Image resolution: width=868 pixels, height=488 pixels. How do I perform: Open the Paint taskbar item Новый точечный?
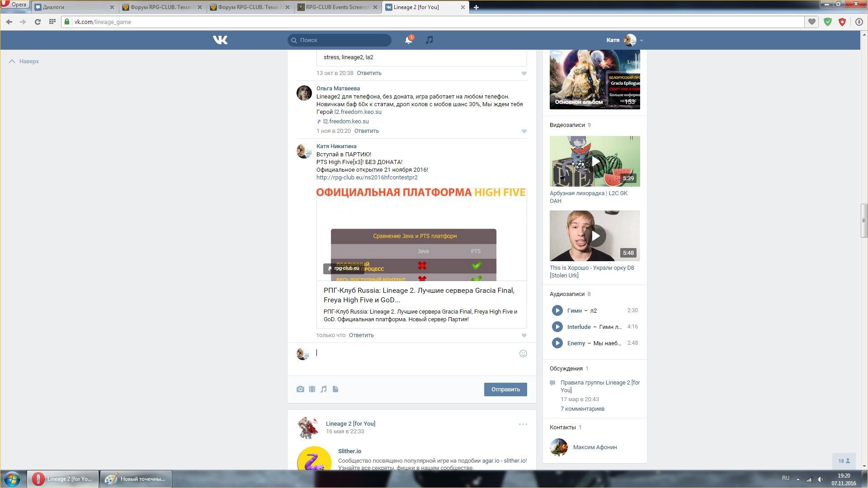[136, 479]
